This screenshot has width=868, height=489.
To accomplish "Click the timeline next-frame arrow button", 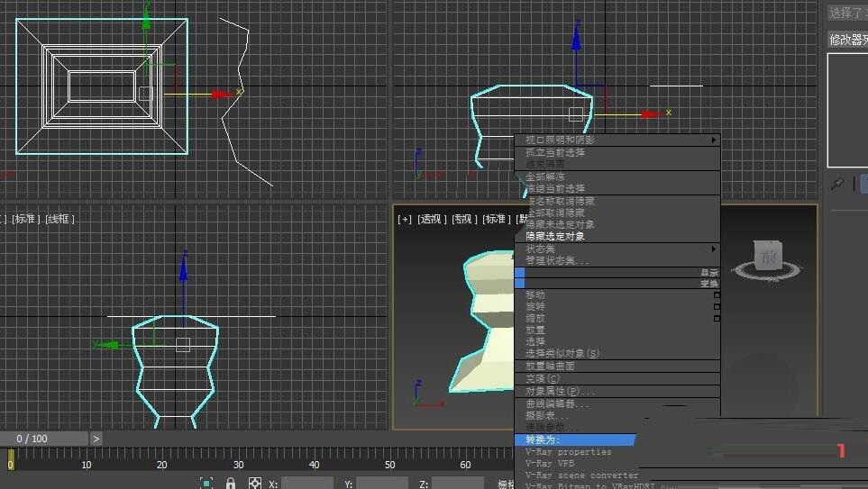I will tap(96, 439).
